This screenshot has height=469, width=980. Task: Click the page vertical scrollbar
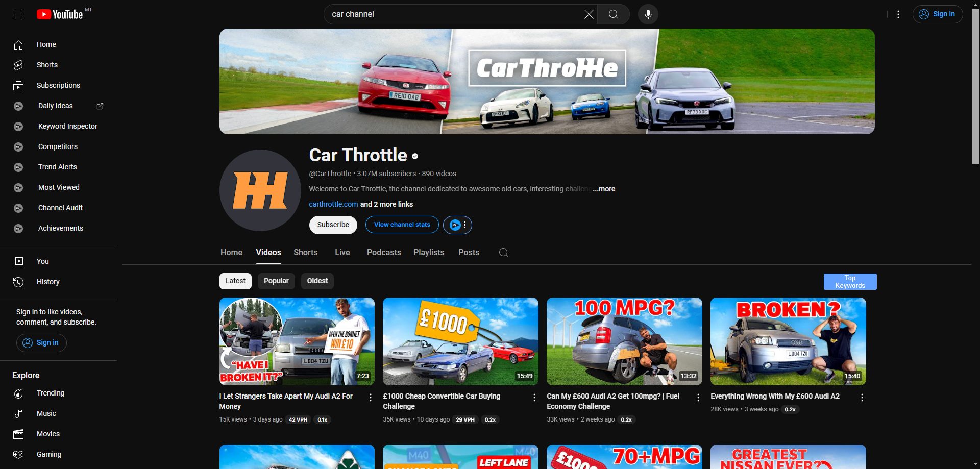975,86
